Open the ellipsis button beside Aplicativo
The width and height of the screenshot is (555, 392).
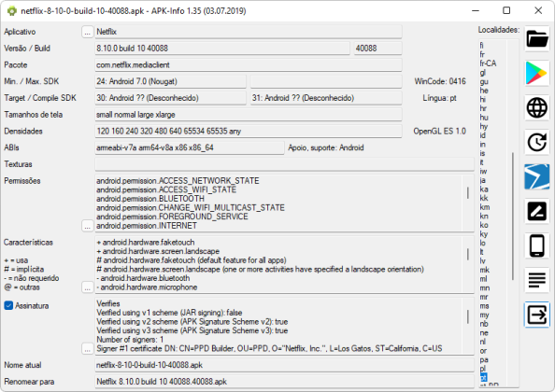(x=88, y=32)
